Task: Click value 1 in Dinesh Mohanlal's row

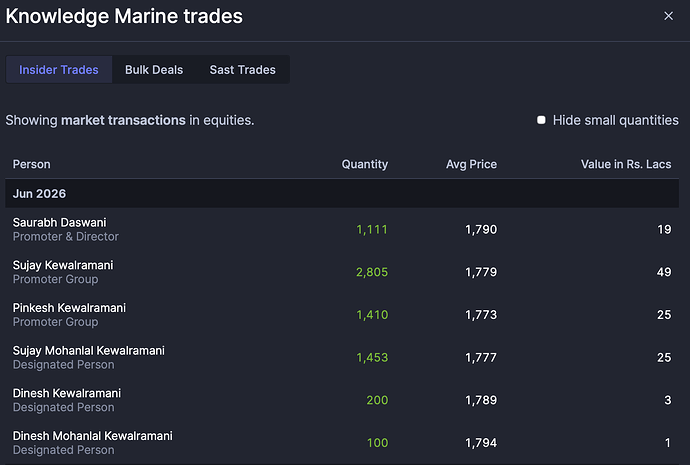Action: (668, 443)
